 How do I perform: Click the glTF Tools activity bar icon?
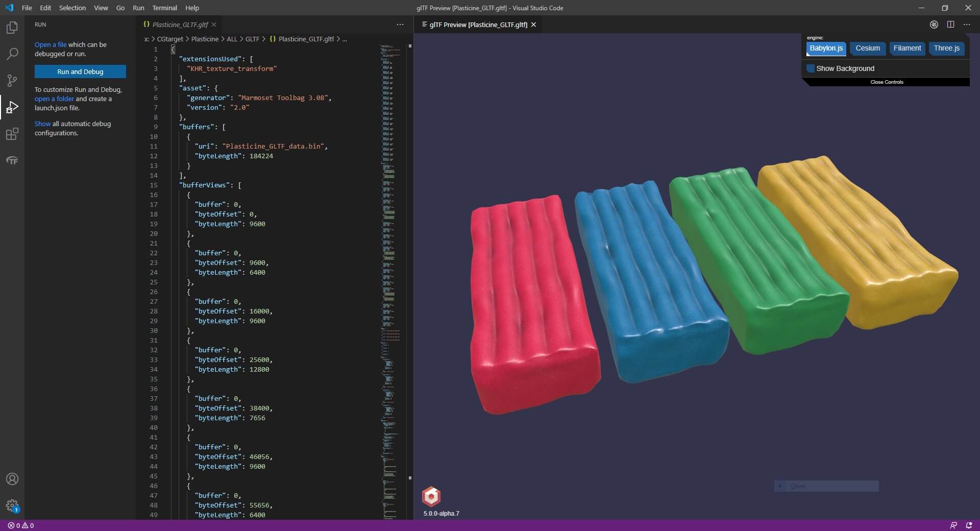point(12,161)
